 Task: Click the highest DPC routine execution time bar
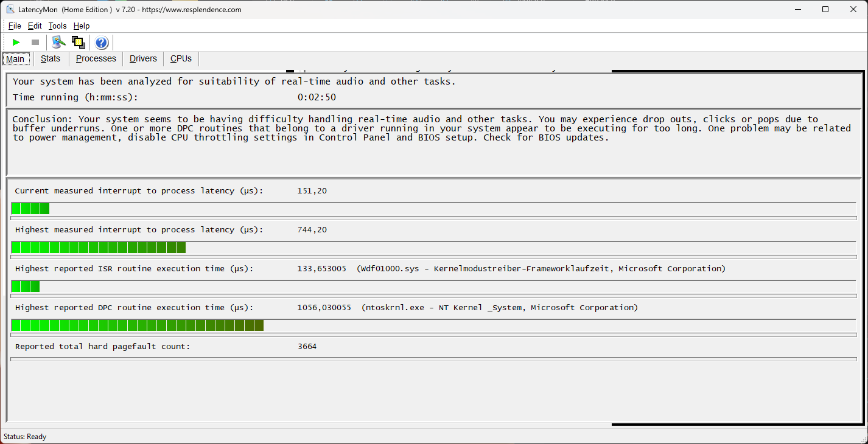point(433,325)
